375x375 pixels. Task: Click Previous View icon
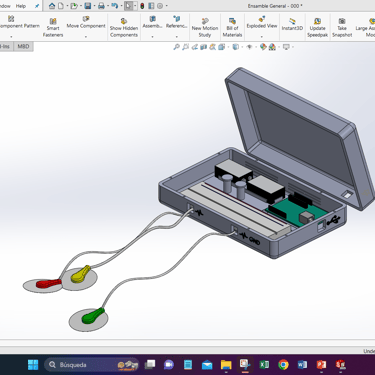pos(195,47)
